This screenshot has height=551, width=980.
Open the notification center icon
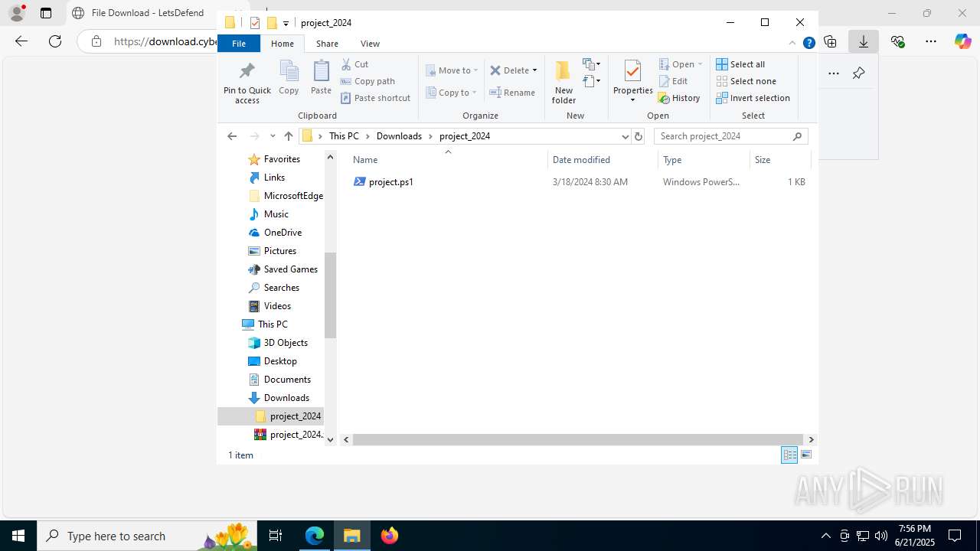[x=955, y=536]
